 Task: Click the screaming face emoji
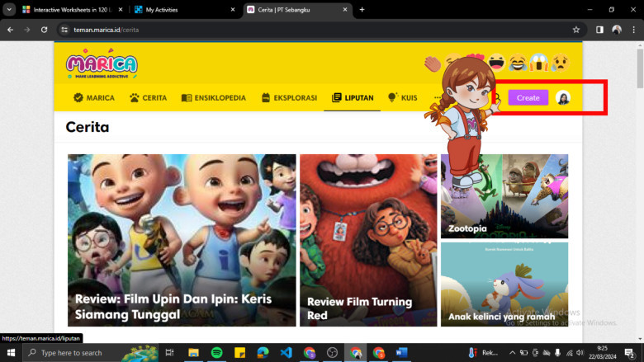[539, 63]
